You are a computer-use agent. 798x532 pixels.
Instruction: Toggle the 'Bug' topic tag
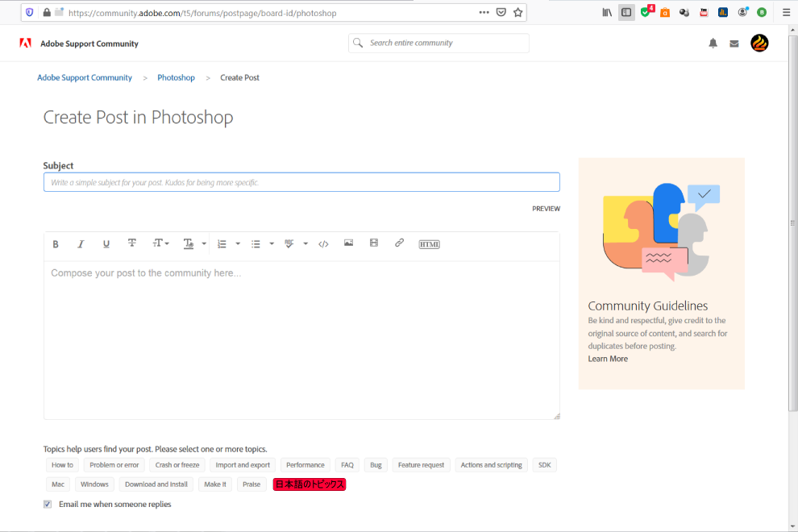tap(376, 465)
